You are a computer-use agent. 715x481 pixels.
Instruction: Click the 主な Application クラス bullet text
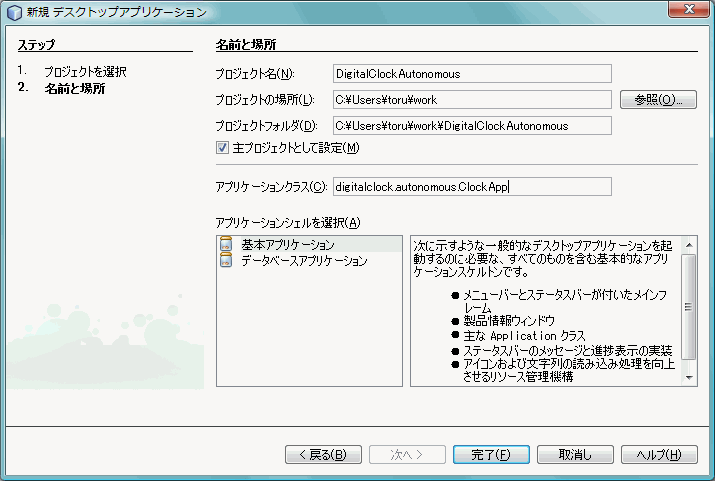point(524,336)
